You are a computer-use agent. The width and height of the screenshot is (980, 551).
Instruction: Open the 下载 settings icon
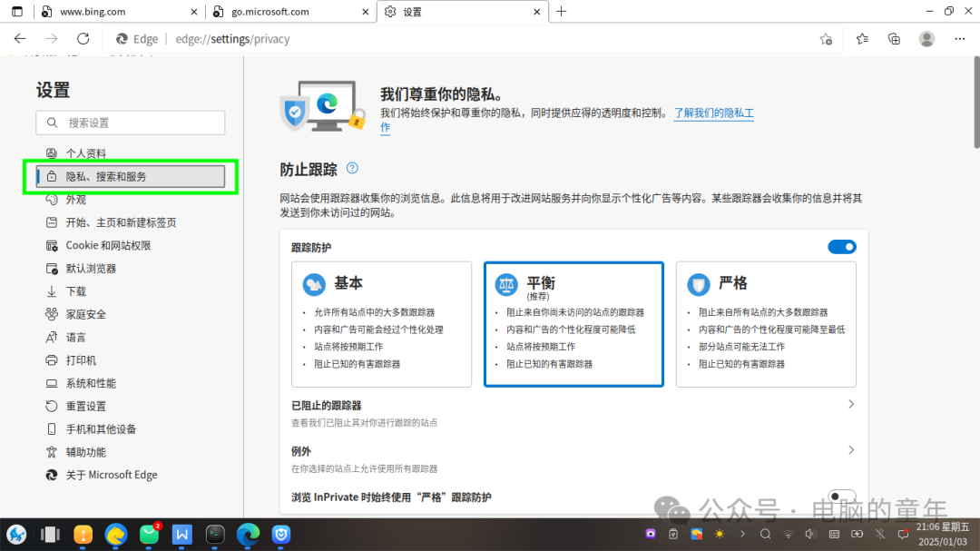52,290
